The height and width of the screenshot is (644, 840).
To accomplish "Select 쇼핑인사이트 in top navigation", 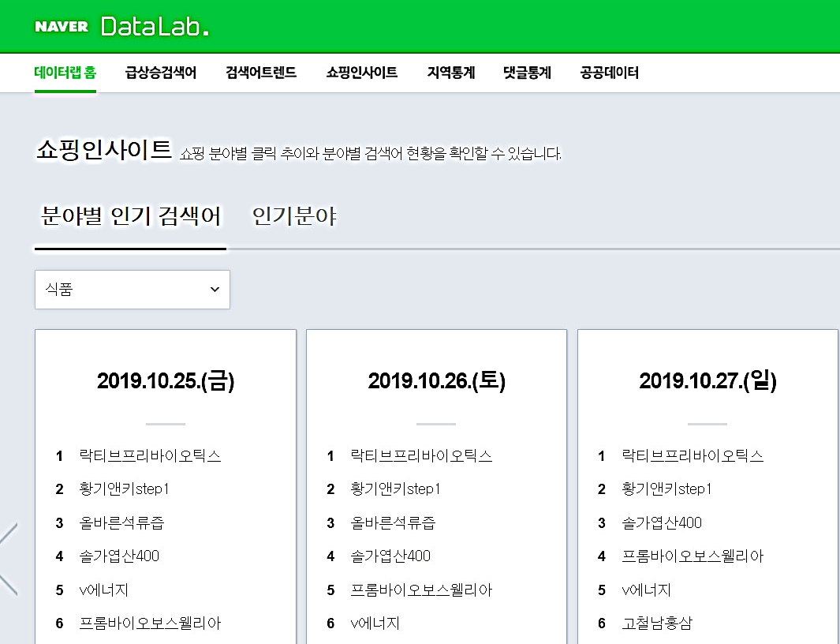I will click(361, 73).
